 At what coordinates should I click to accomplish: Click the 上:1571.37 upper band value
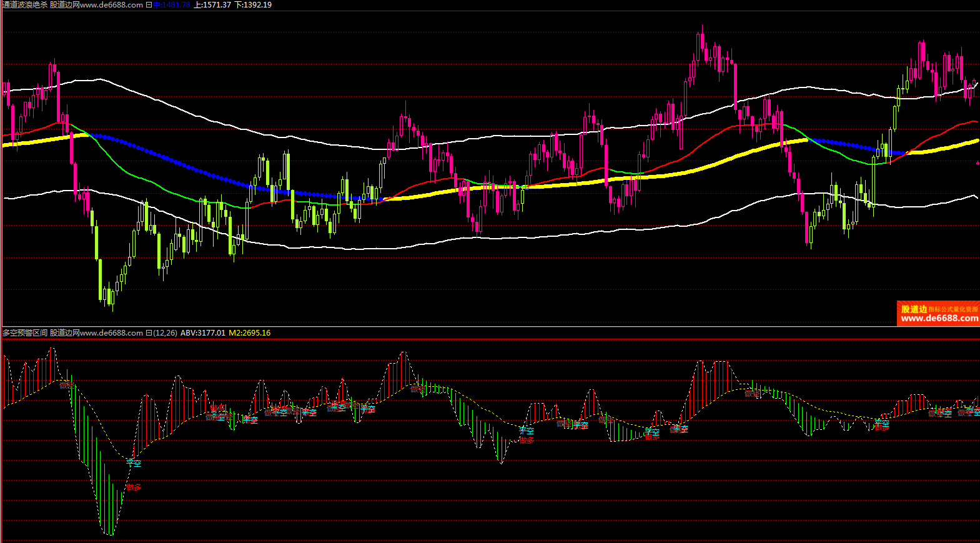click(212, 4)
